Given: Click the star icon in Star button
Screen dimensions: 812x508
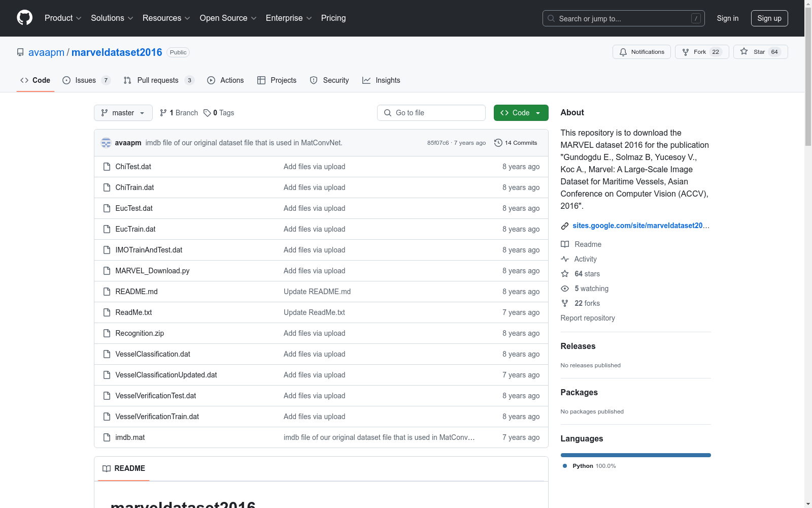Looking at the screenshot, I should point(744,51).
